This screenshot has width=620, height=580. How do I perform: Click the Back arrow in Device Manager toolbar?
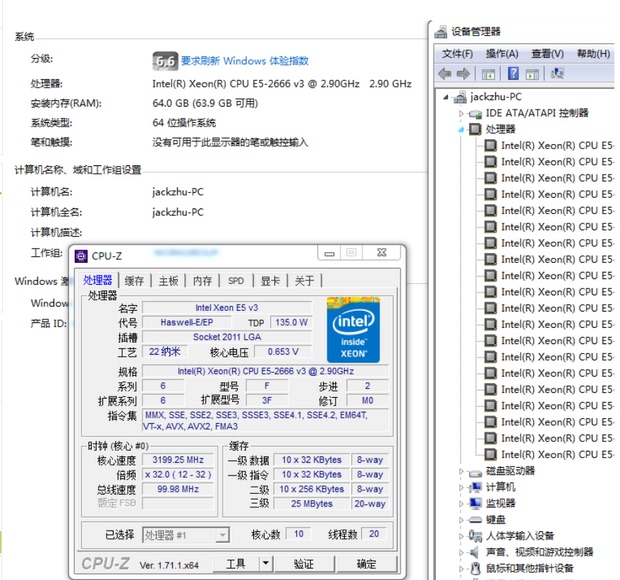pyautogui.click(x=445, y=74)
